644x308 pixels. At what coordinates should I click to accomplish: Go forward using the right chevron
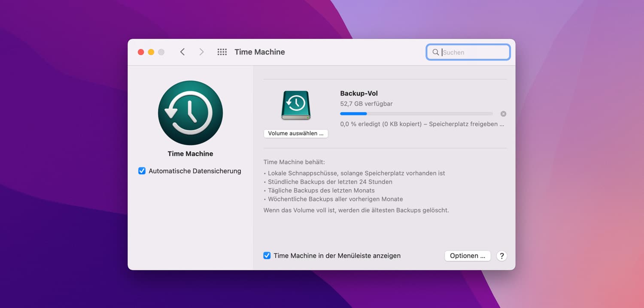(x=201, y=52)
